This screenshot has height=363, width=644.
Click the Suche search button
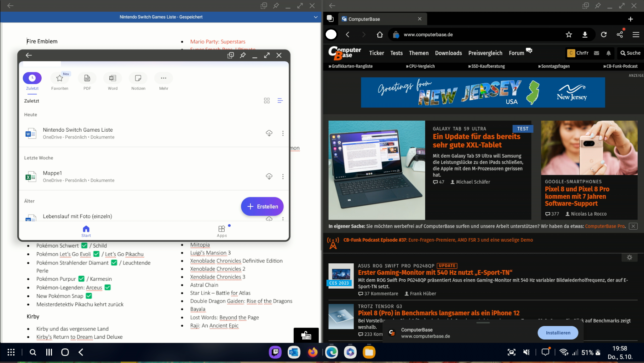tap(630, 53)
